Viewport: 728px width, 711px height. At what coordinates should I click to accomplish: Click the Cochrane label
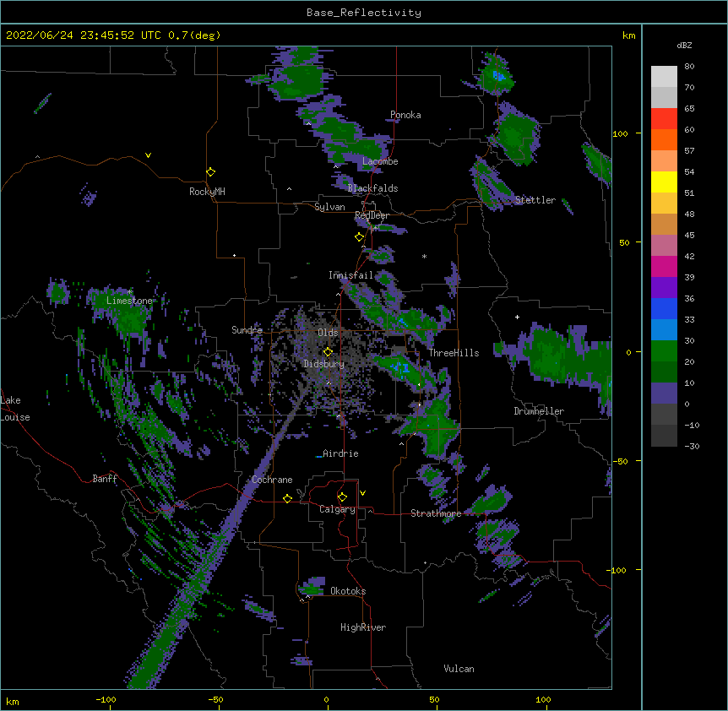point(272,480)
